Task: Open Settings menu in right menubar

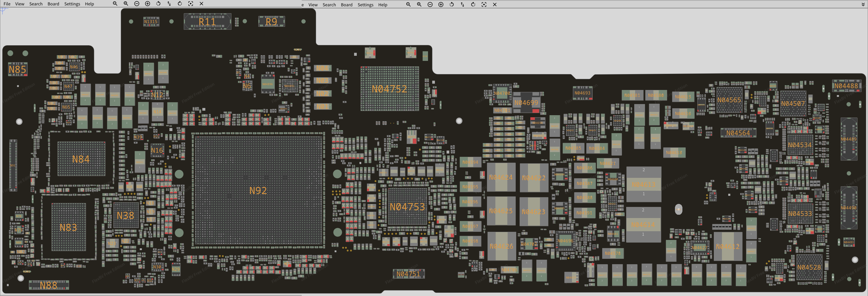Action: pos(365,5)
